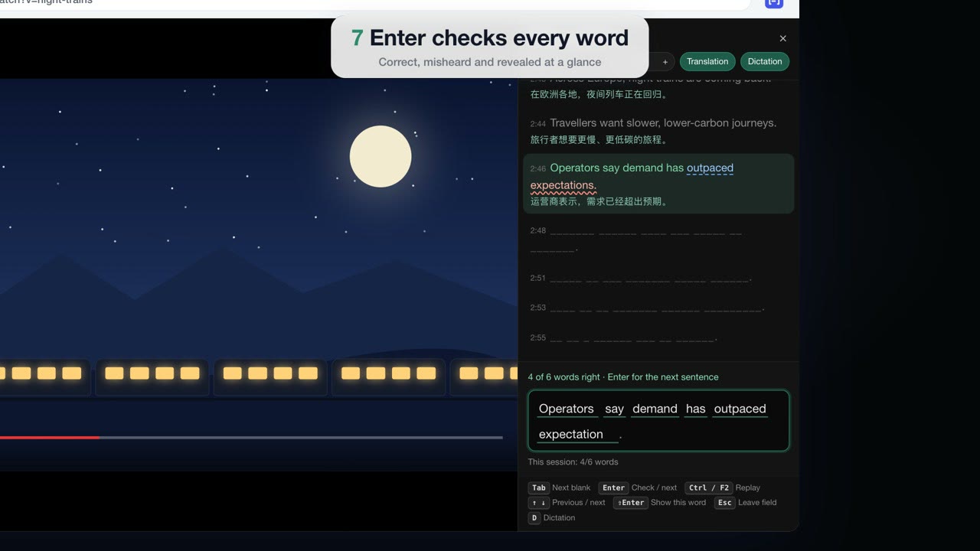Click the underlined word 'outpaced' in the transcript

(710, 168)
